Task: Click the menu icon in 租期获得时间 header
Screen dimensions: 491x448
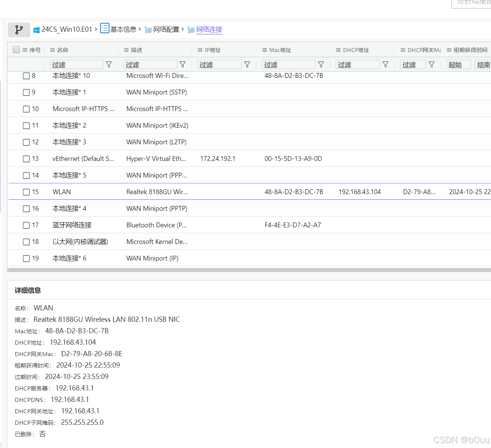Action: [449, 50]
